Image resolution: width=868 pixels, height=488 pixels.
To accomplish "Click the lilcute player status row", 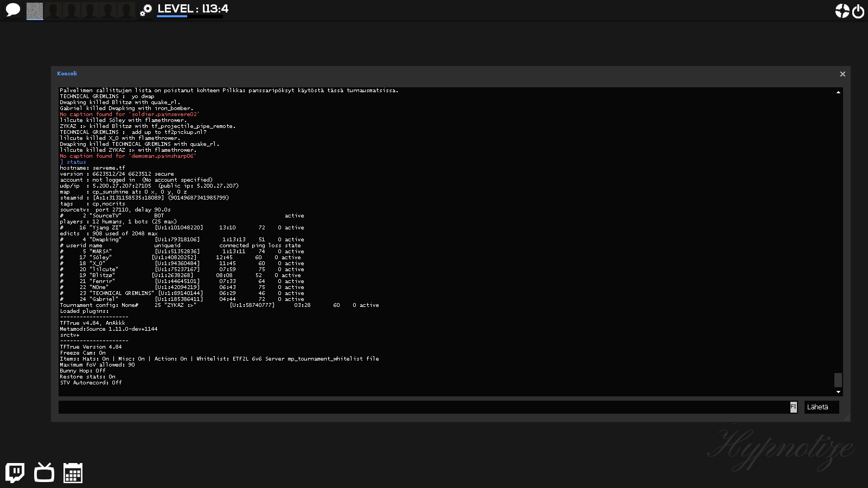I will [x=182, y=269].
